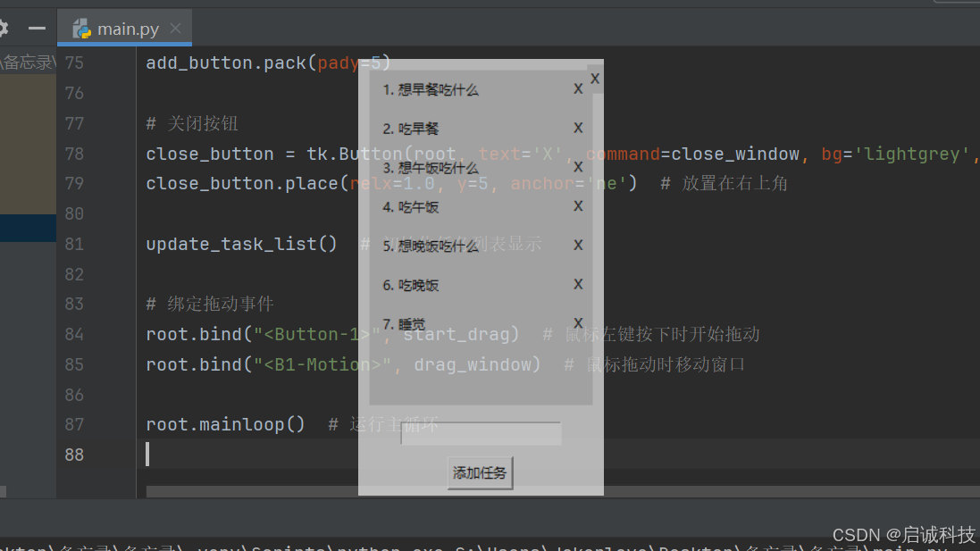Click the 添加任务 button
The image size is (980, 551).
(x=480, y=473)
